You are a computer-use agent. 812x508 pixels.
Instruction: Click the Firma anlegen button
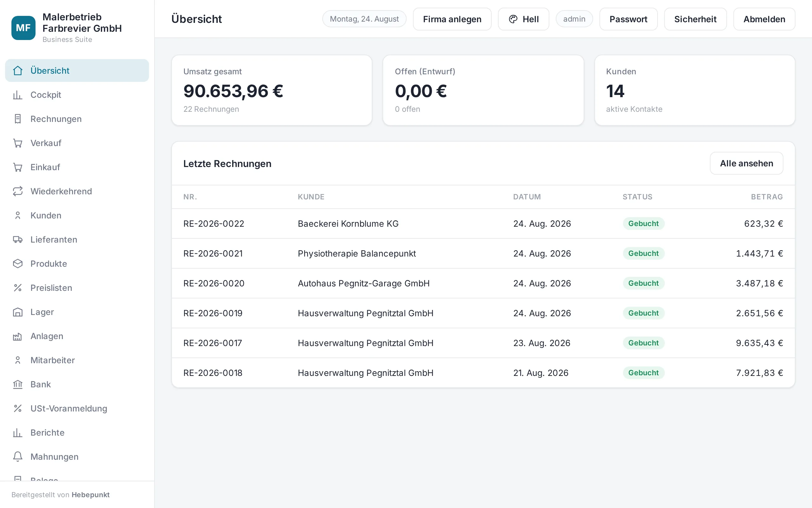[x=452, y=19]
